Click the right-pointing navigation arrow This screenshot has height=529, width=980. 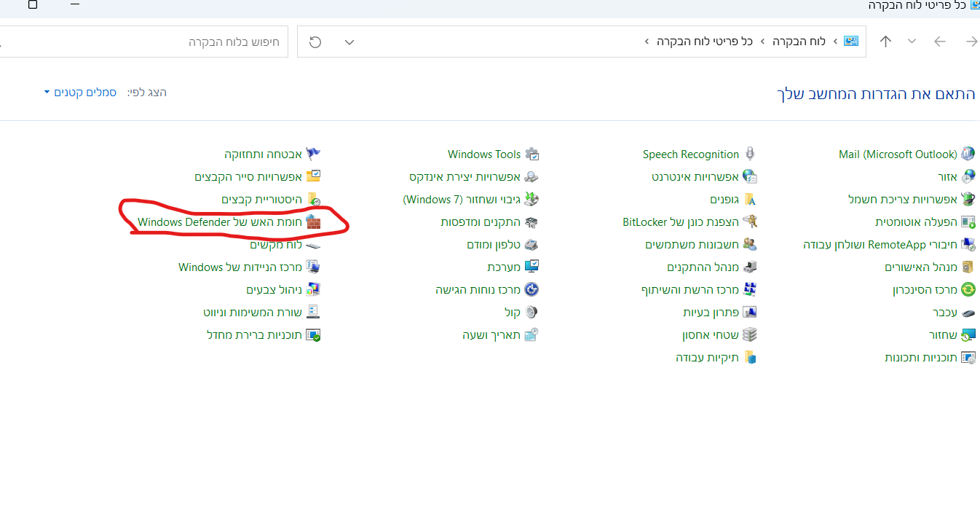[x=971, y=42]
